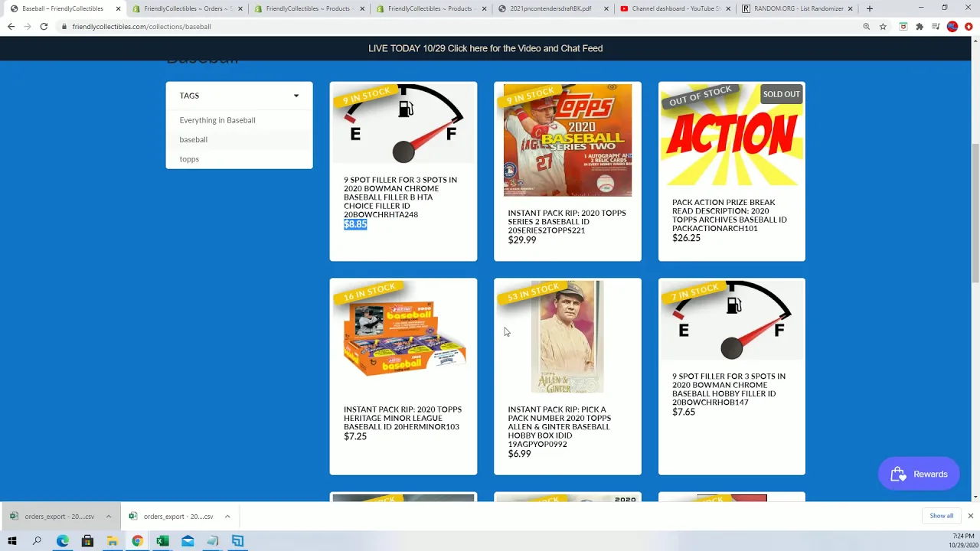Screen dimensions: 980x551
Task: Open 2020 Topps Series 2 Baseball pack rip title
Action: [567, 222]
